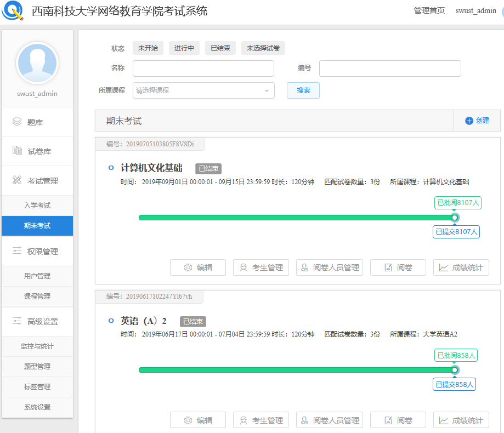504x433 pixels.
Task: Toggle the 进行中 status filter
Action: pos(184,48)
